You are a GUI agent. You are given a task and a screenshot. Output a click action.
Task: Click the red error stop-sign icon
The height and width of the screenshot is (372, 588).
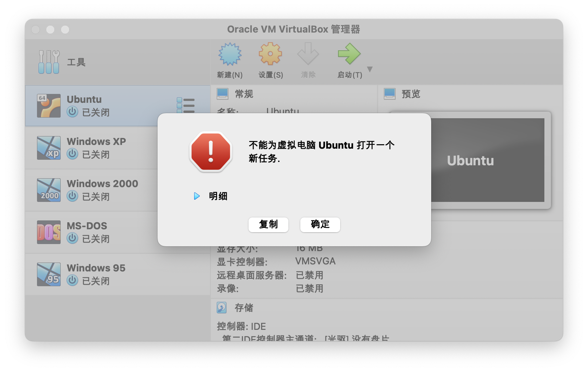tap(211, 152)
